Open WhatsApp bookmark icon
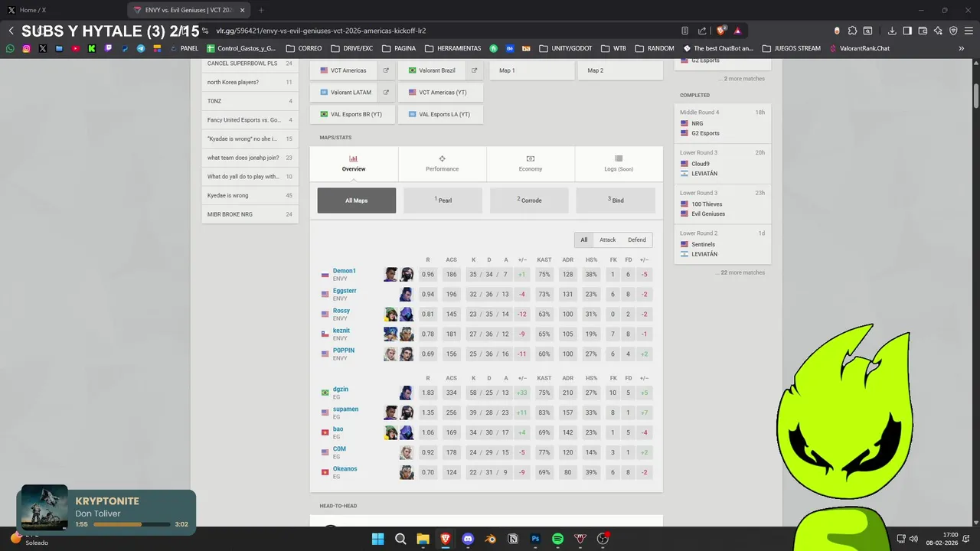The width and height of the screenshot is (980, 551). (x=10, y=48)
